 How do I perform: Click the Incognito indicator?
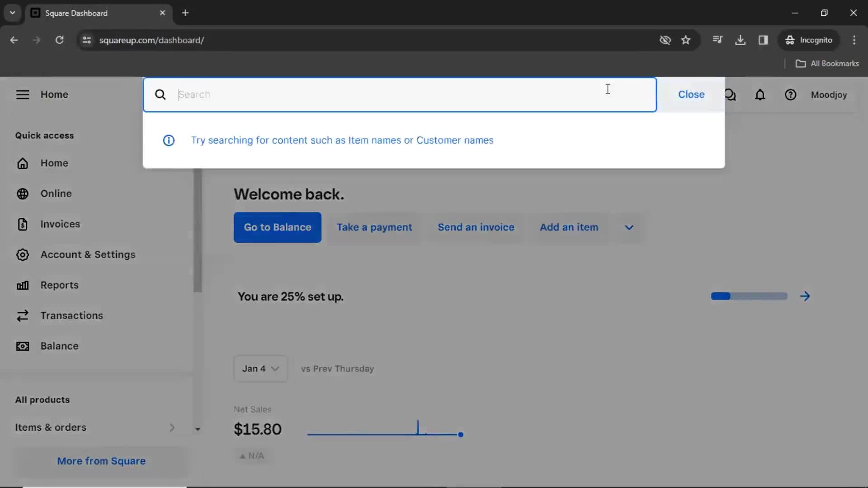pyautogui.click(x=809, y=40)
